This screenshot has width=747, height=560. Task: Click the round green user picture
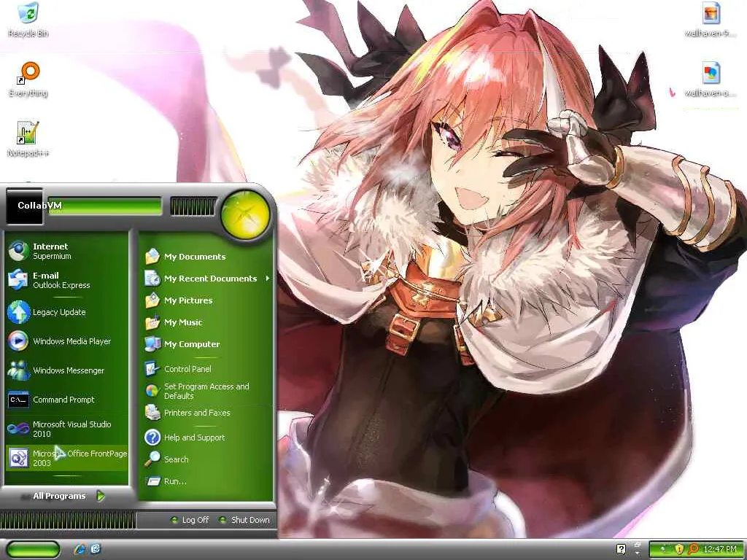click(x=245, y=214)
